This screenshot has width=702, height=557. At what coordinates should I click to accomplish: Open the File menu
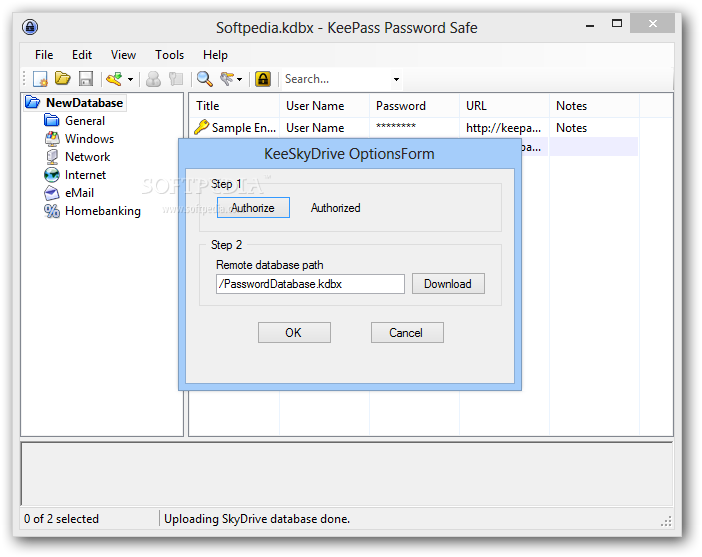[x=44, y=55]
